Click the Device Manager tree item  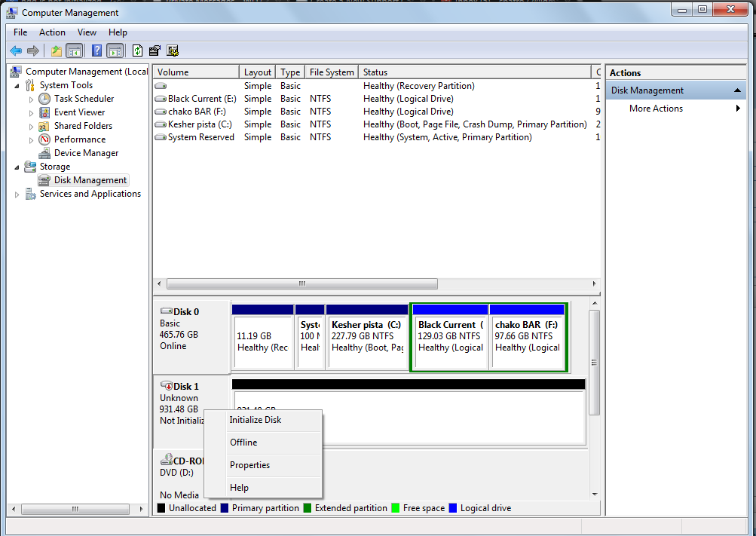87,153
